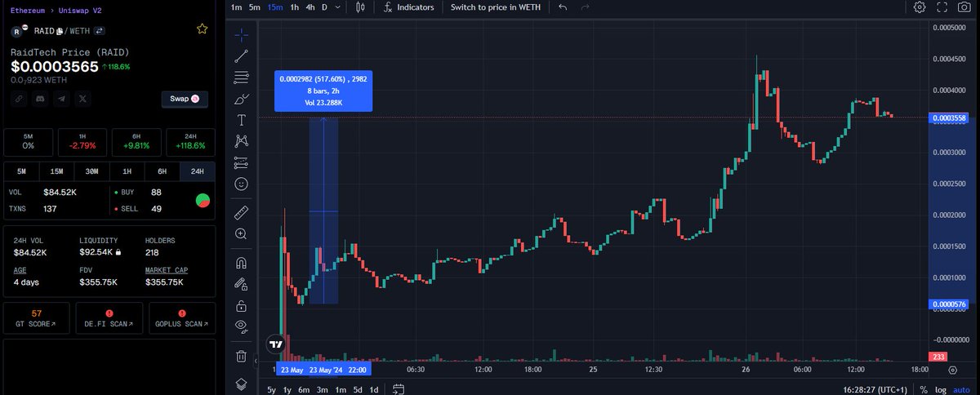Toggle auto scale on price axis
This screenshot has width=980, height=395.
point(961,389)
